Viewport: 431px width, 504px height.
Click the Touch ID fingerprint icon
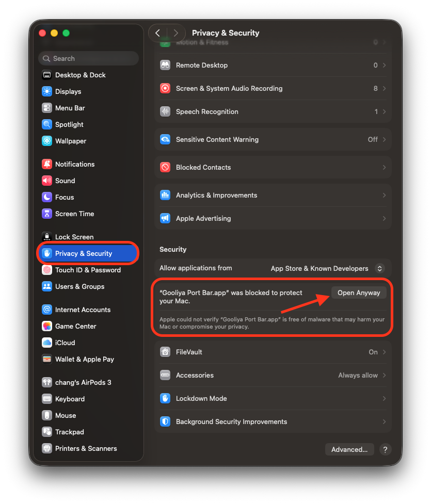click(47, 270)
